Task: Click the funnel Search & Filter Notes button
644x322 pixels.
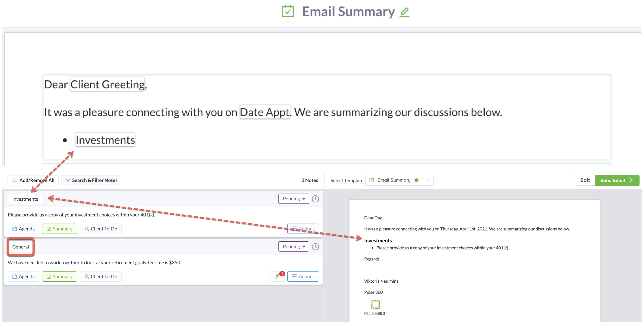Action: point(91,180)
